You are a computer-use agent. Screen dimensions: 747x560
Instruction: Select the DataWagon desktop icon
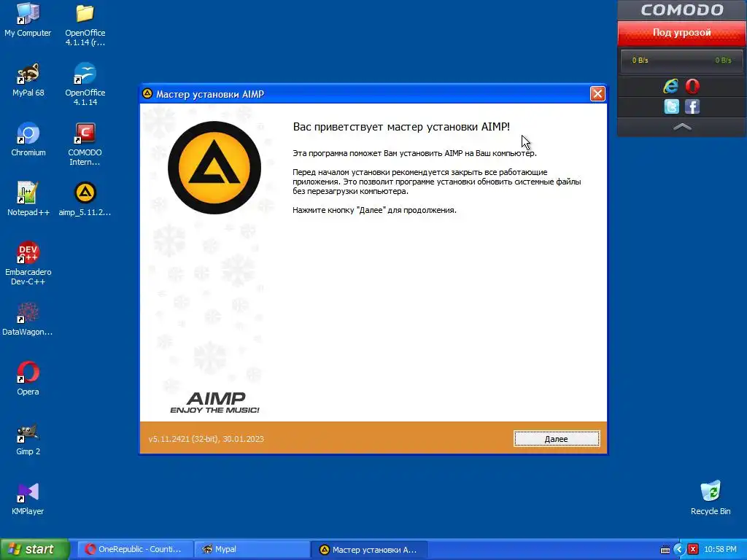28,319
